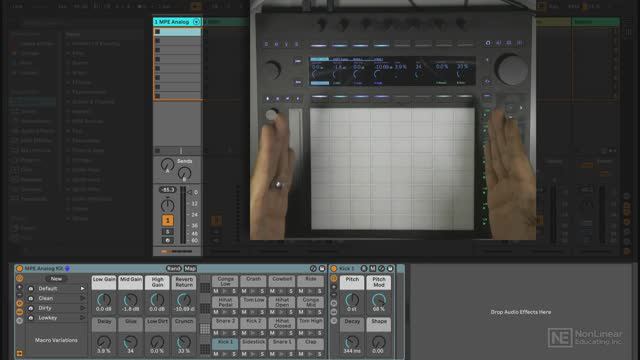Click the minus button to remove a macro
Image resolution: width=640 pixels, height=360 pixels.
tap(19, 295)
